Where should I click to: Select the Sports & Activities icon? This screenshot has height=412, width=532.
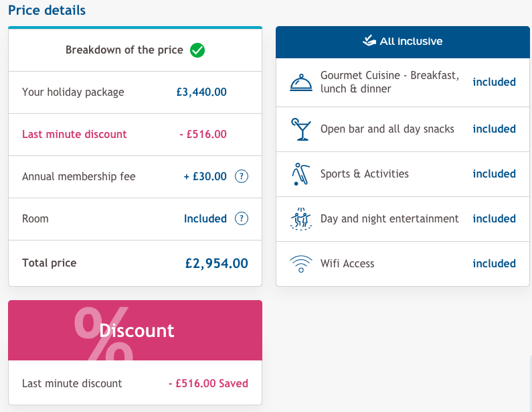(300, 174)
